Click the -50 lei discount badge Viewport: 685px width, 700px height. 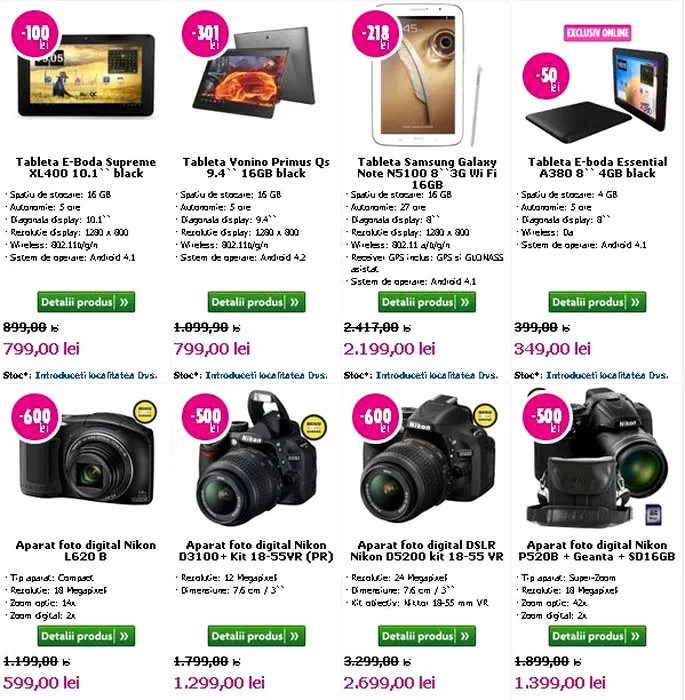click(546, 76)
